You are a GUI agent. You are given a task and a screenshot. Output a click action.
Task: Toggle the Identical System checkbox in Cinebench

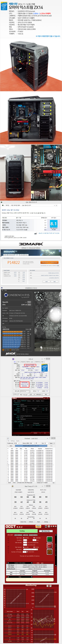click(x=10, y=350)
